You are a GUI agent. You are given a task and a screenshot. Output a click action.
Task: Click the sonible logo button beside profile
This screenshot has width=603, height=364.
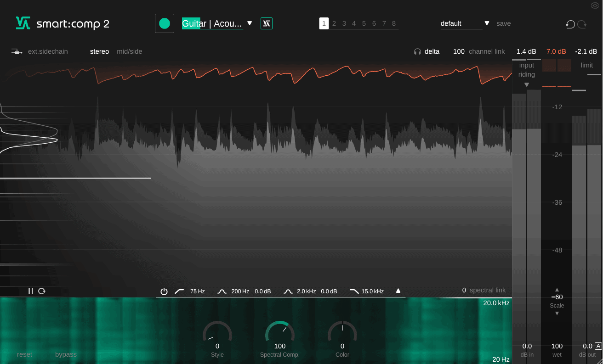267,23
